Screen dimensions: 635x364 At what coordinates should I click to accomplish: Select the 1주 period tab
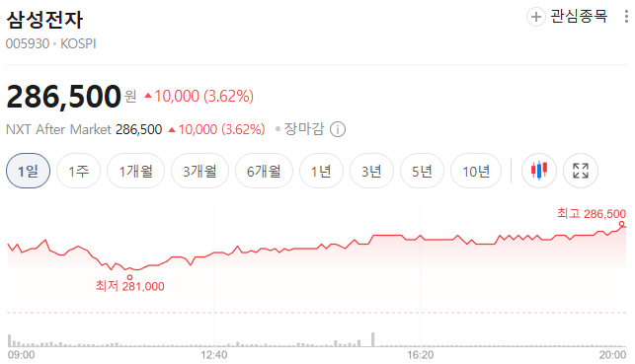tap(78, 171)
